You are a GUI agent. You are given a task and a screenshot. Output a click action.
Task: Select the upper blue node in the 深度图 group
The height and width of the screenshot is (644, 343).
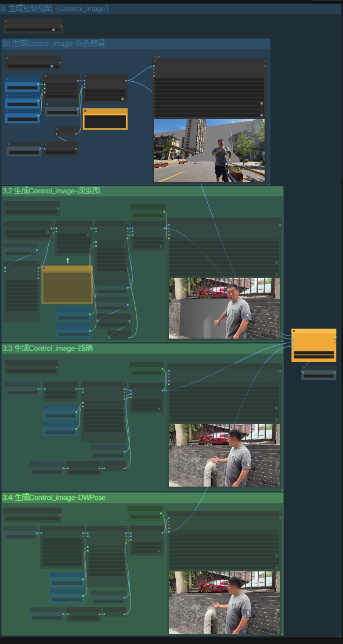[x=74, y=315]
